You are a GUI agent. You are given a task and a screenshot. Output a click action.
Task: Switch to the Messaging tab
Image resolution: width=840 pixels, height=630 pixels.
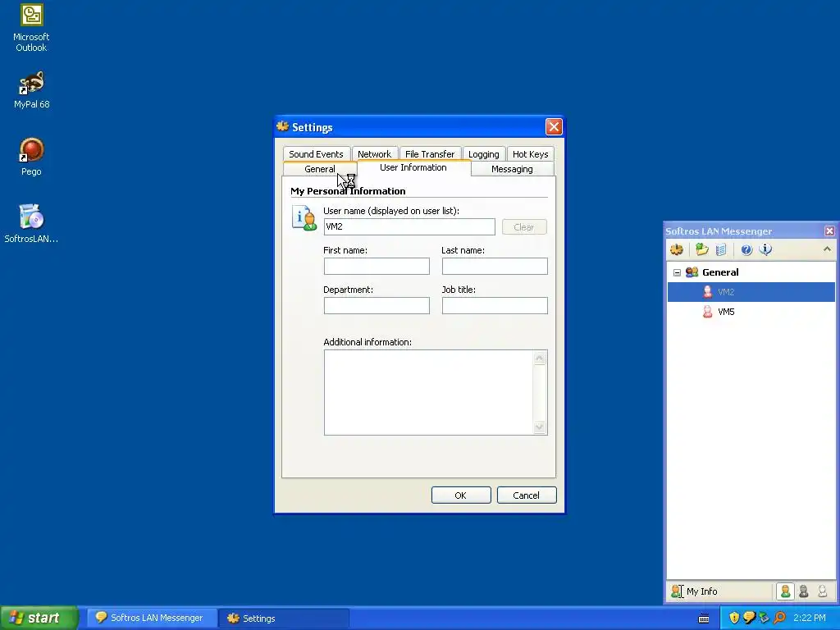coord(512,169)
